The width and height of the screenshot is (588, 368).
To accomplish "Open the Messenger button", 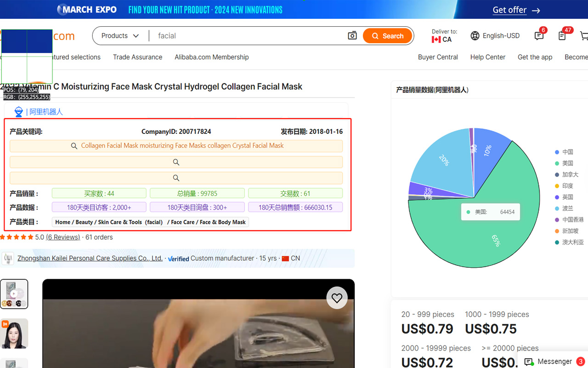I will point(553,362).
